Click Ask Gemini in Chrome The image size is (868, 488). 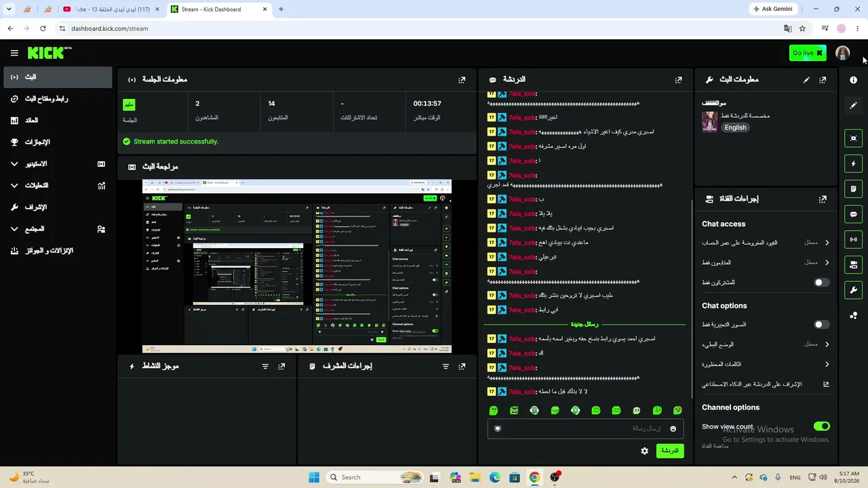(772, 9)
